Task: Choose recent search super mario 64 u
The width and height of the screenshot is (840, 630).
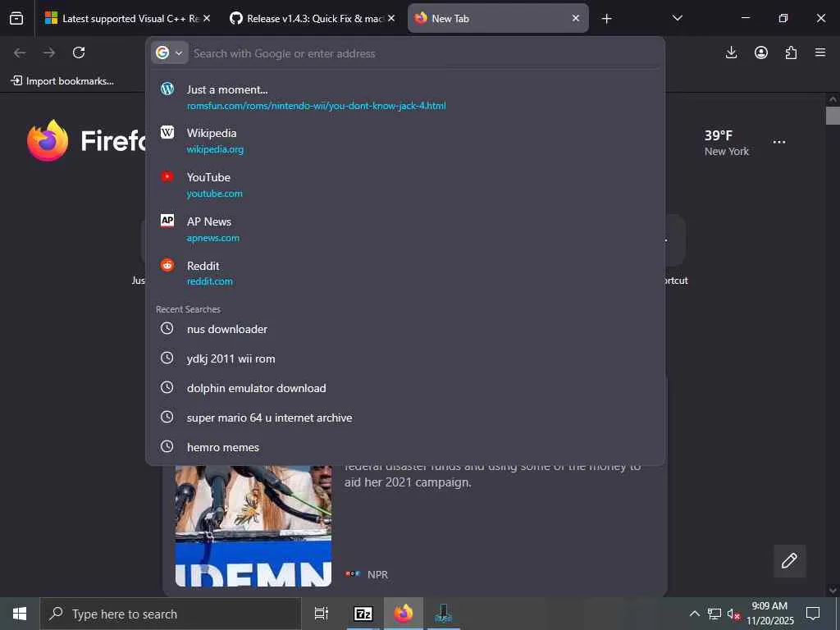Action: (x=405, y=418)
